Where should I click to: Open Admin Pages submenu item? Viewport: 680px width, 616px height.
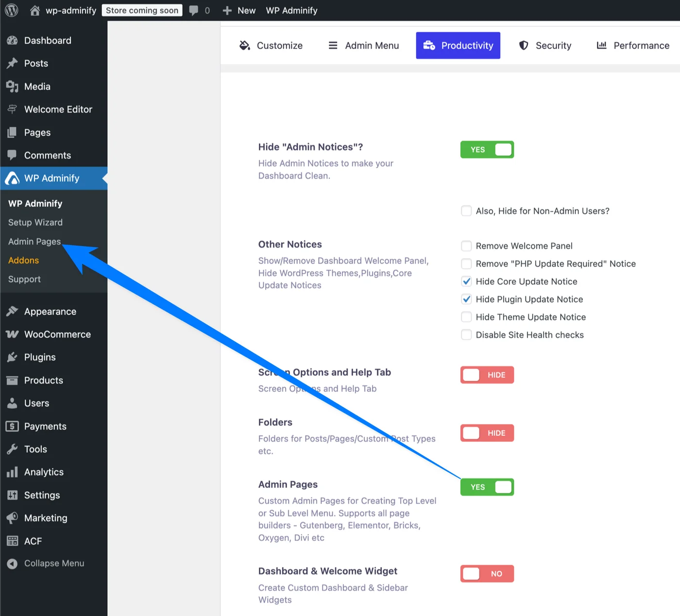[34, 241]
